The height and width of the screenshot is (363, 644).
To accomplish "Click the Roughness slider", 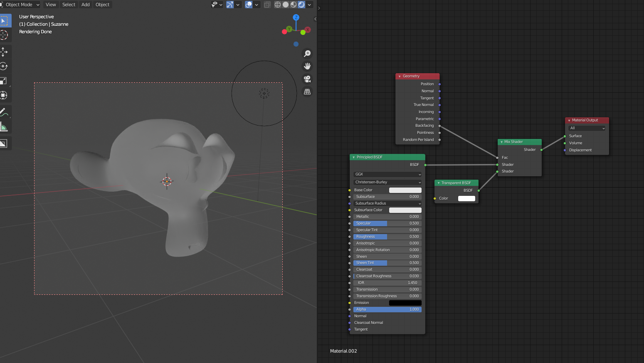I will [387, 237].
